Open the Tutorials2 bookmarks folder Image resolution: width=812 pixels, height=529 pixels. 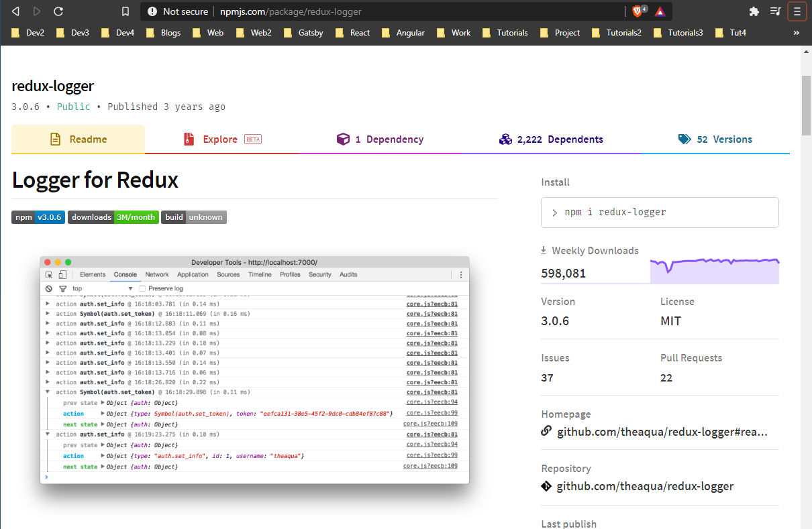tap(617, 32)
